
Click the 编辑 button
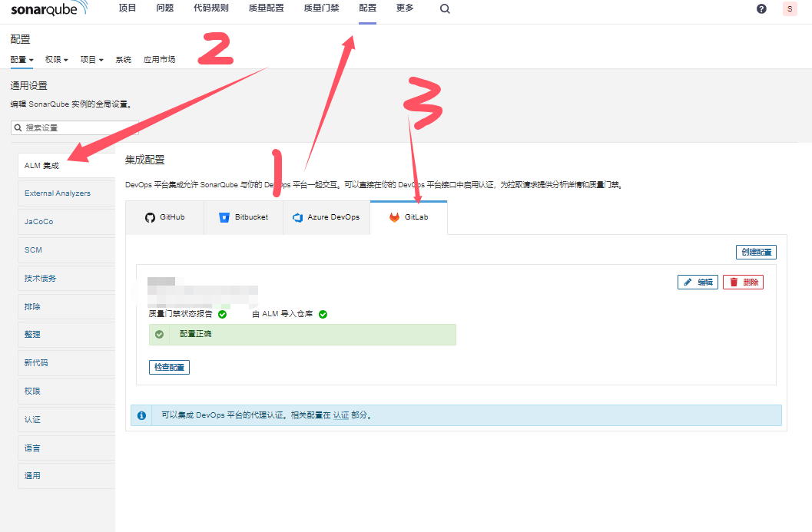point(698,282)
